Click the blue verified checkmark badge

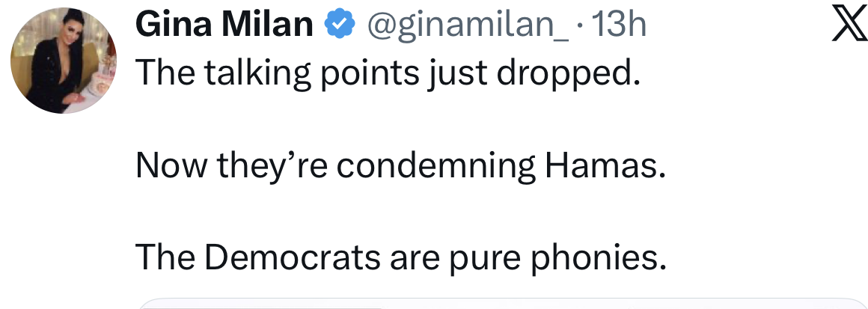pyautogui.click(x=338, y=26)
